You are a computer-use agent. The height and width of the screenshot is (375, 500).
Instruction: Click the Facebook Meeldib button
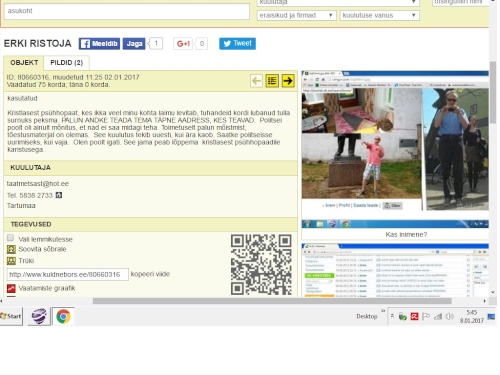click(99, 44)
